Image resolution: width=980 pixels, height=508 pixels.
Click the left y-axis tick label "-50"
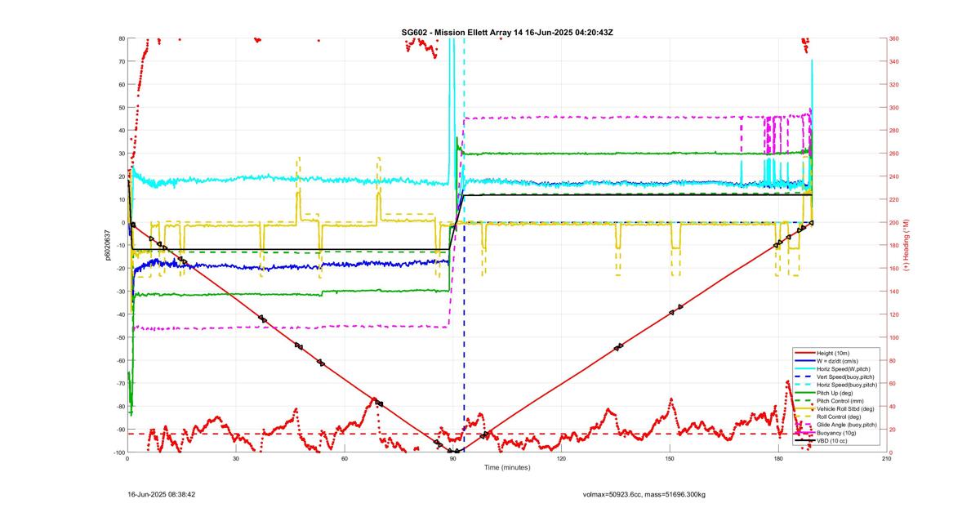tap(120, 337)
